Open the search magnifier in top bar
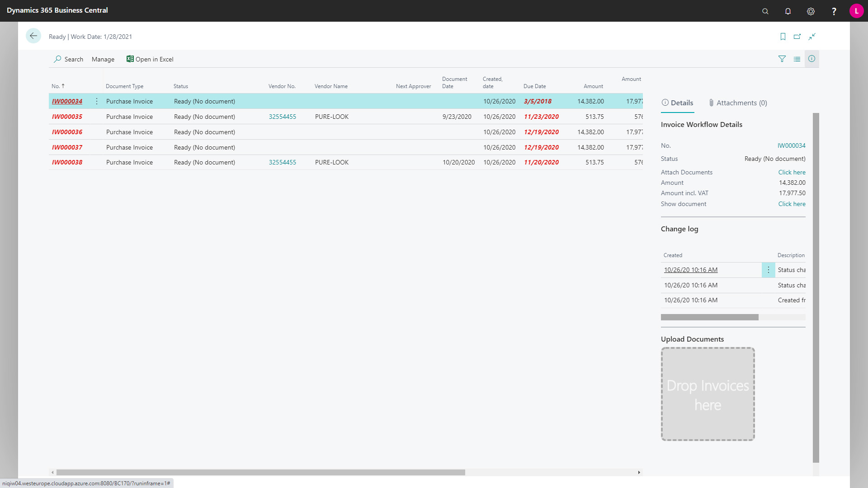Screen dimensions: 868x488 click(x=765, y=11)
